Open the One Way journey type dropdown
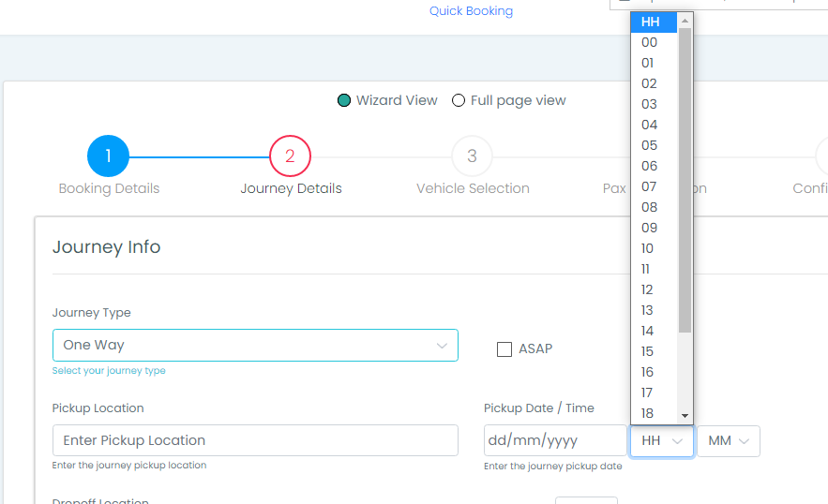828x504 pixels. 255,345
